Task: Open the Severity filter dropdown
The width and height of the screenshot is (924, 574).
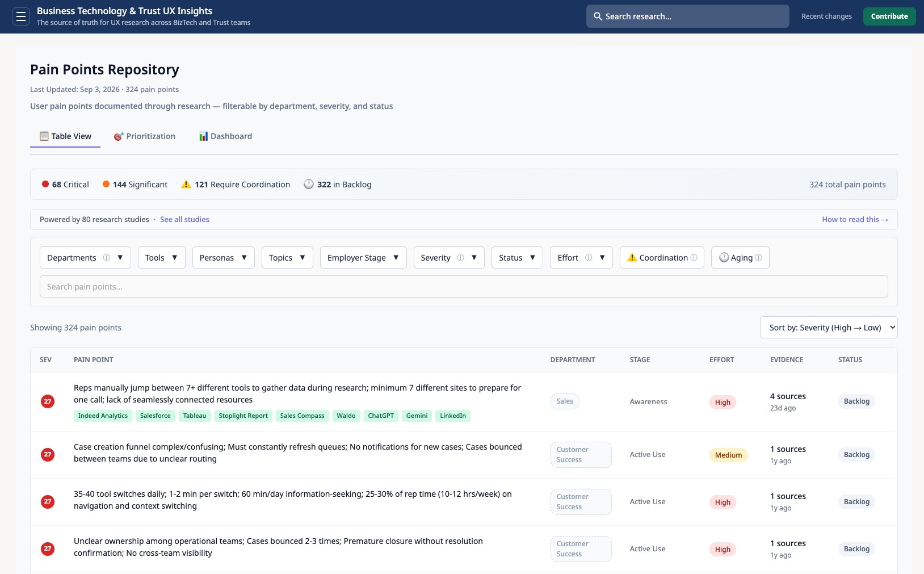Action: 449,258
